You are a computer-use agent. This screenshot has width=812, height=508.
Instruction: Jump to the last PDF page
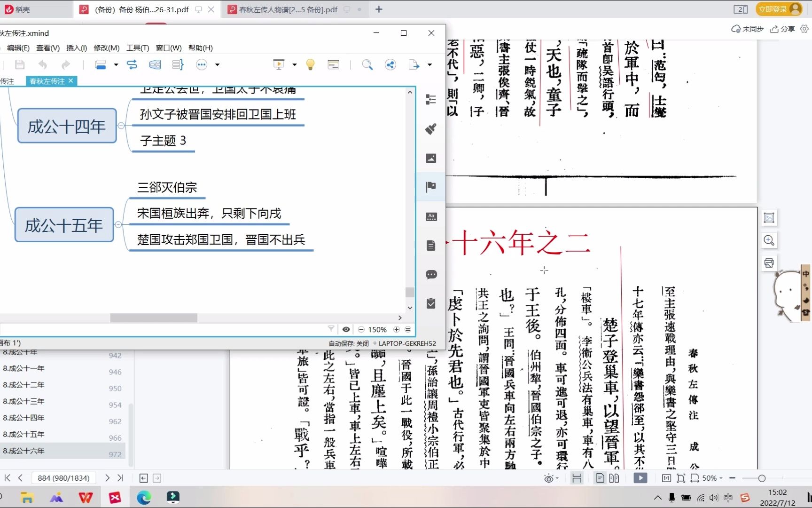(120, 478)
